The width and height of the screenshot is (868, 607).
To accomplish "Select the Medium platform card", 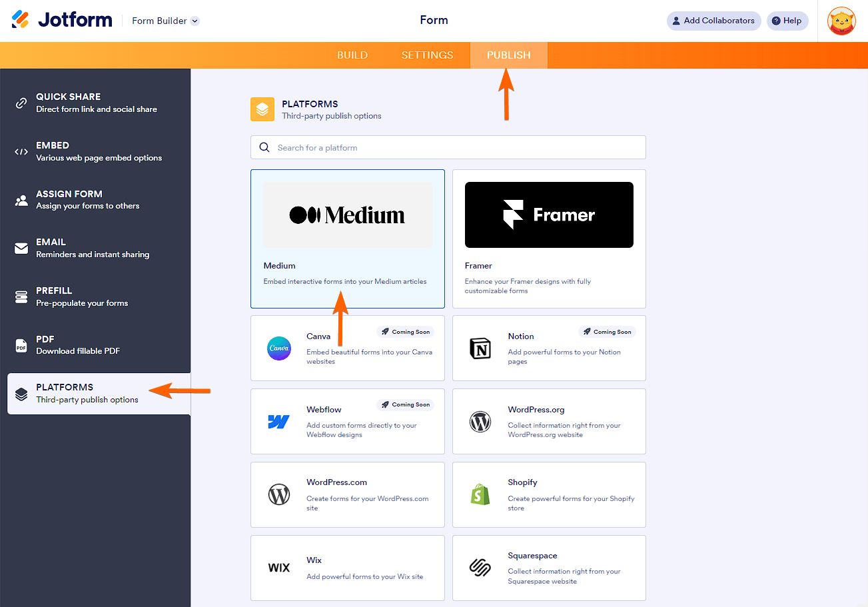I will 348,239.
